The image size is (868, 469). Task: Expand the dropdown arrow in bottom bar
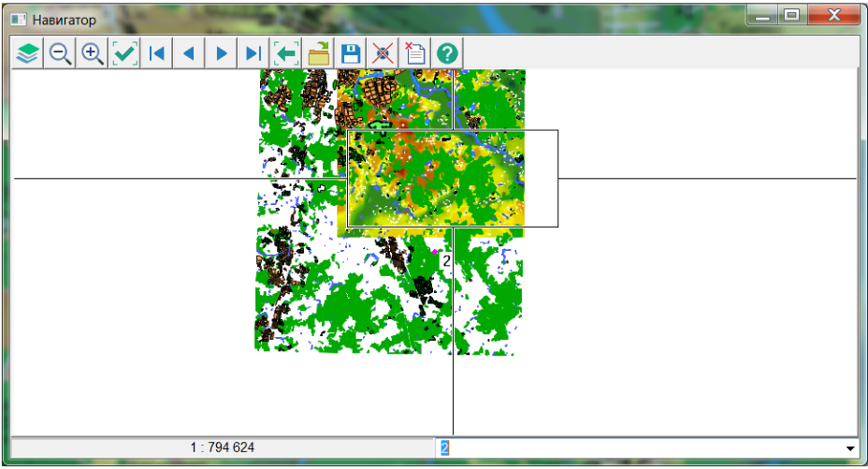point(849,448)
